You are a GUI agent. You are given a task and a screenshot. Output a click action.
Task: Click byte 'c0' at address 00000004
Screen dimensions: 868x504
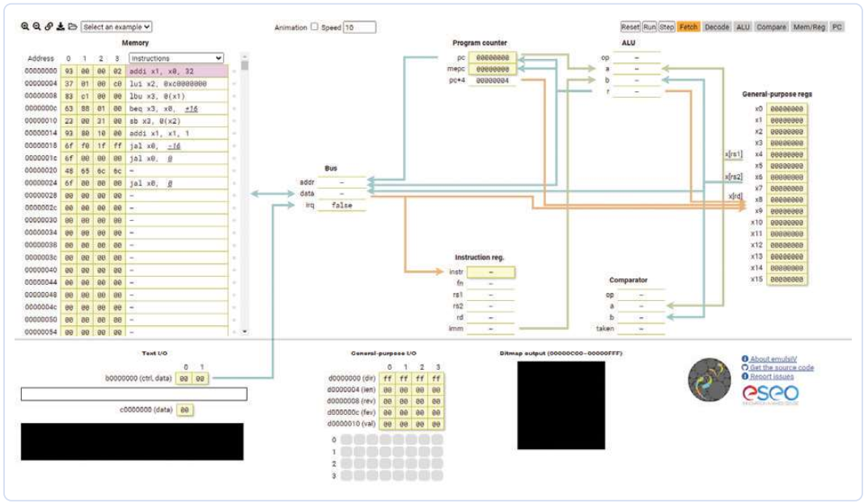(x=117, y=83)
